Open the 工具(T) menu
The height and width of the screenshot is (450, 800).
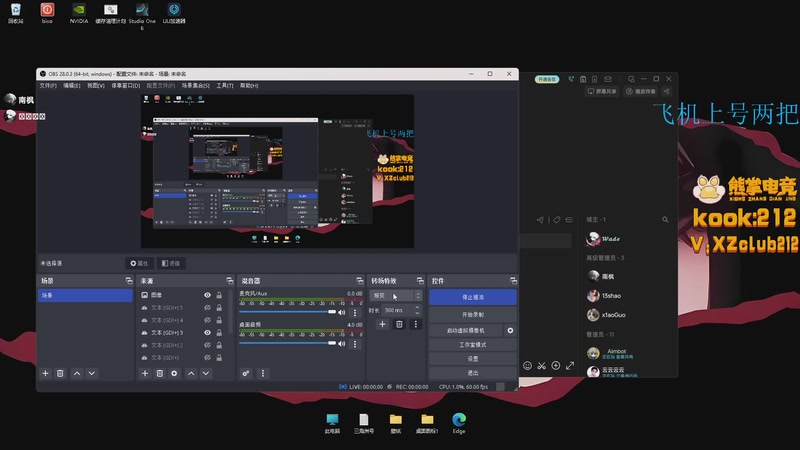pyautogui.click(x=224, y=86)
